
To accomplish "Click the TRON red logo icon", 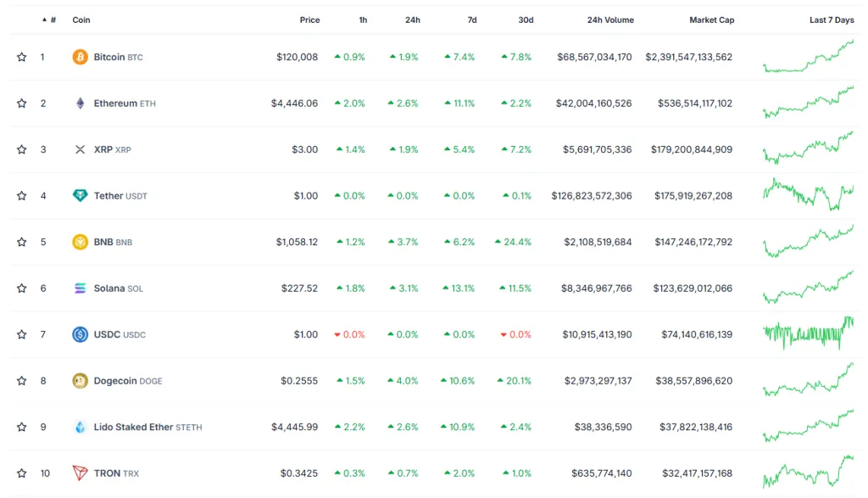I will click(81, 473).
